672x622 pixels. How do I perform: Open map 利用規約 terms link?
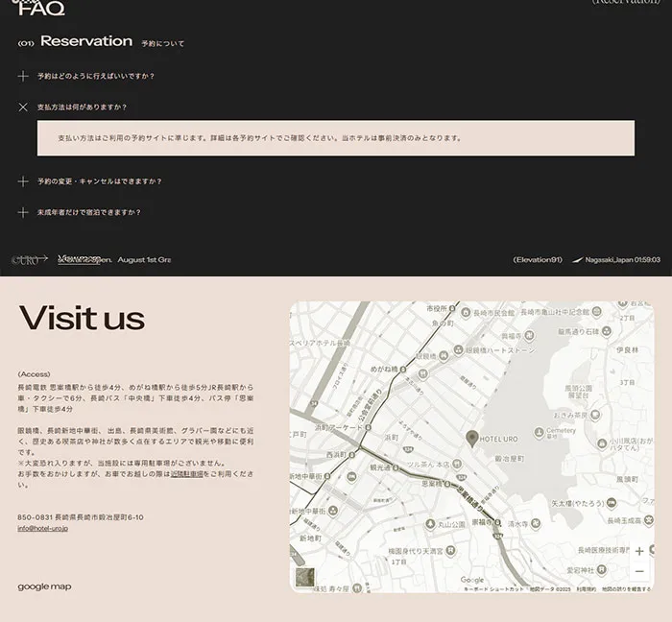tap(586, 589)
